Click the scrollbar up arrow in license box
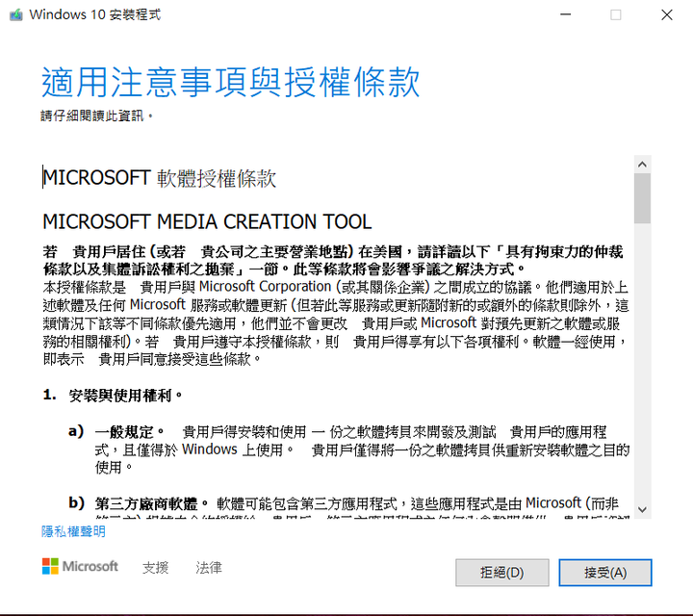This screenshot has height=616, width=693. tap(642, 165)
